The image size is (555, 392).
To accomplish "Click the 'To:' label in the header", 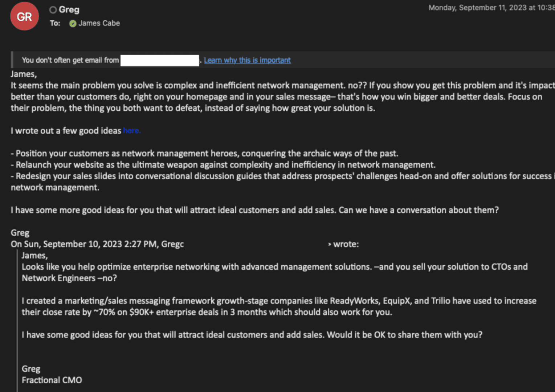I will tap(55, 23).
